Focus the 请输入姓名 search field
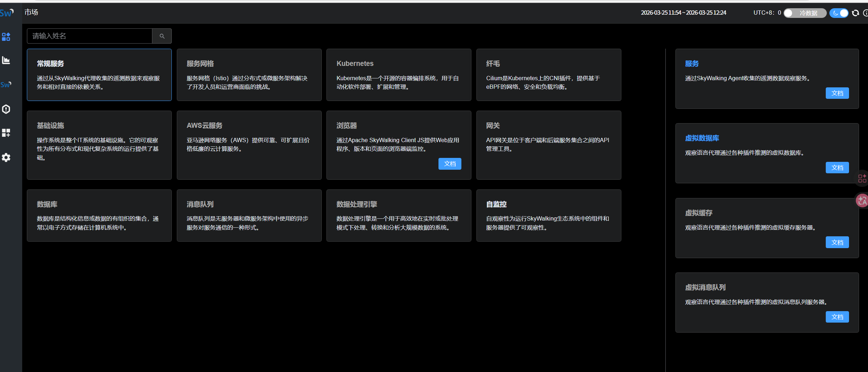868x372 pixels. click(x=89, y=36)
